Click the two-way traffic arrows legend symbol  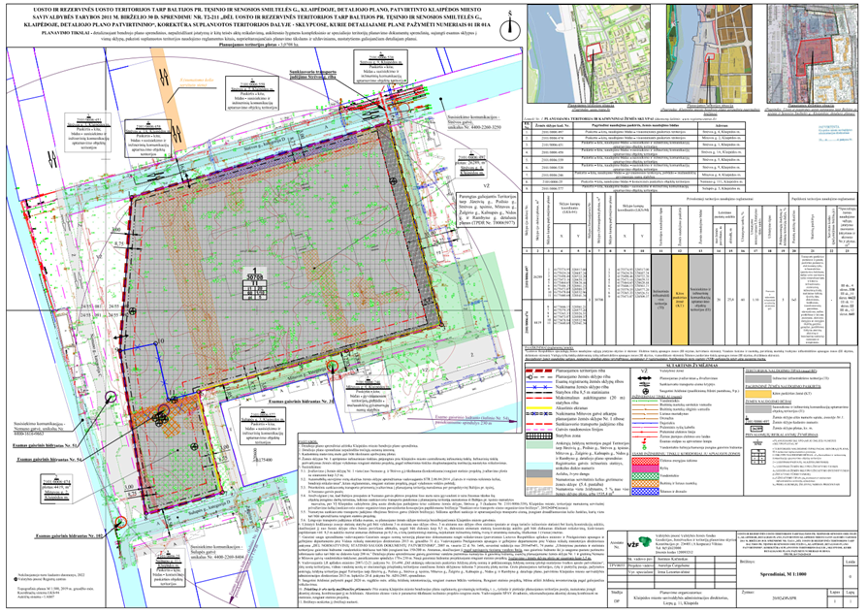click(x=642, y=375)
